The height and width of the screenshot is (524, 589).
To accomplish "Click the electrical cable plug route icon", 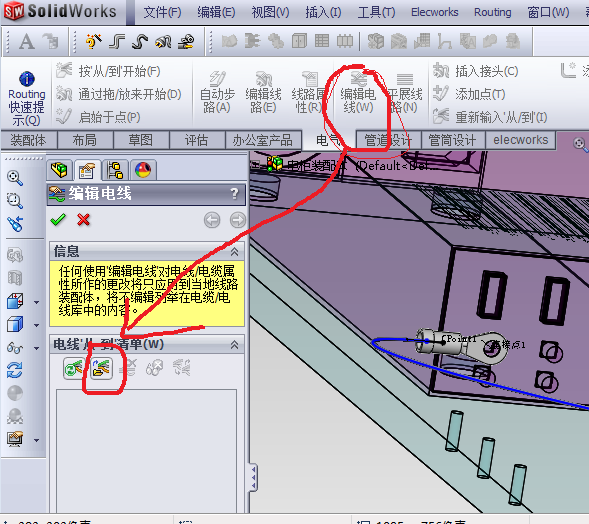I will (163, 41).
